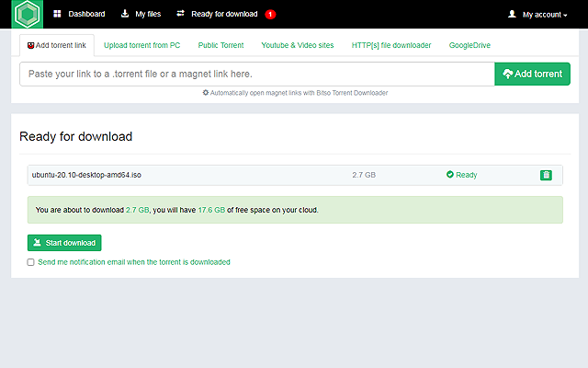Click the green Ready checkmark icon
The image size is (588, 368).
tap(450, 174)
